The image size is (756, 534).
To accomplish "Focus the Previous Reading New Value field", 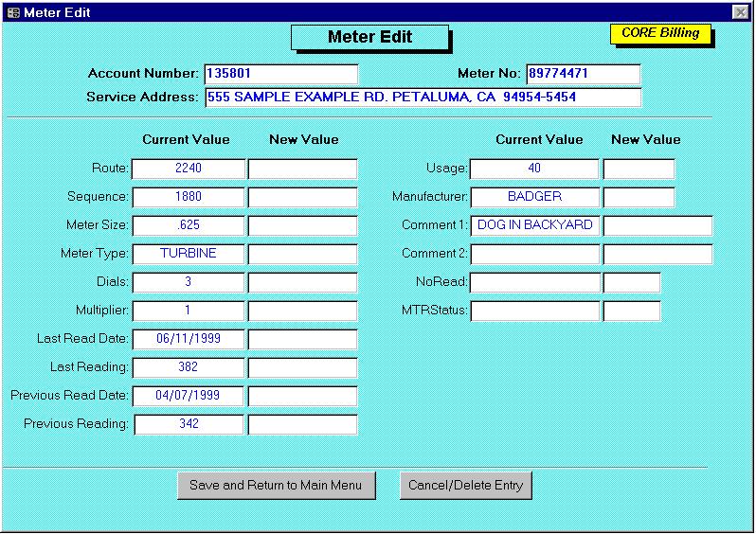I will click(x=303, y=425).
